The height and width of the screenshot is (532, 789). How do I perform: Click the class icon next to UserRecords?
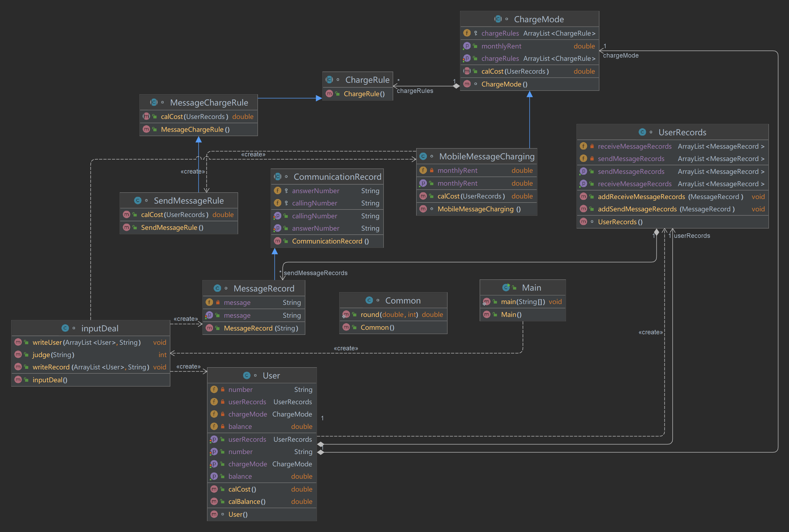click(642, 132)
